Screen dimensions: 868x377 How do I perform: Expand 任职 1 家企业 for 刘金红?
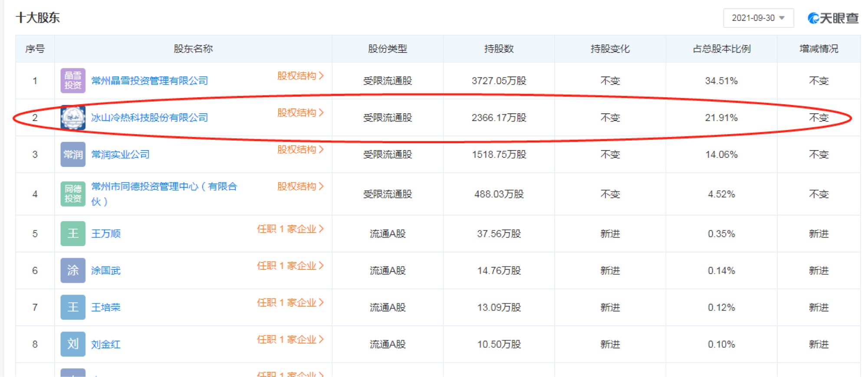[290, 340]
